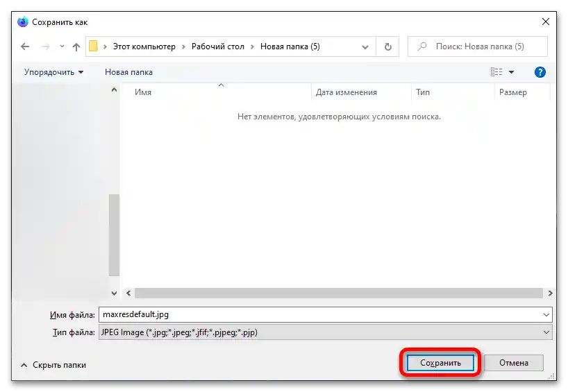Go up one folder level
The height and width of the screenshot is (392, 568).
coord(76,46)
